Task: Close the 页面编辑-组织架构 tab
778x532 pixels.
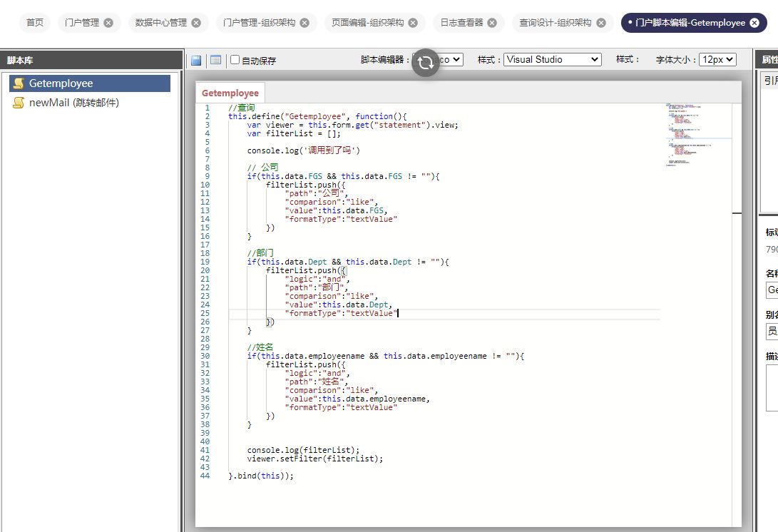Action: [x=412, y=23]
